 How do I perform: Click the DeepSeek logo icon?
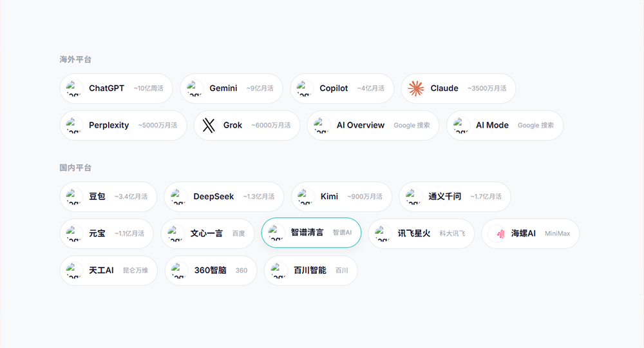click(x=178, y=197)
